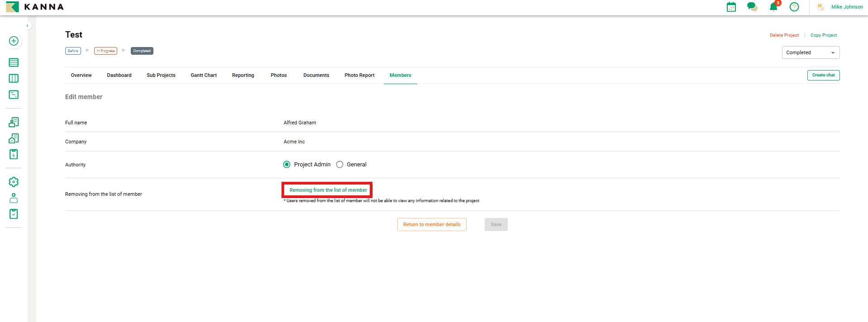Click the person icon in sidebar

pyautogui.click(x=14, y=198)
